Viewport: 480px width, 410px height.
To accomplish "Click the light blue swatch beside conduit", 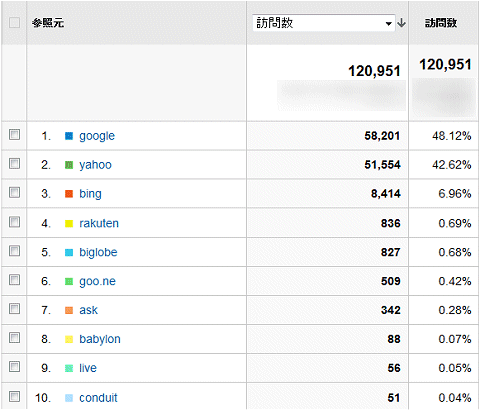I will pyautogui.click(x=69, y=398).
